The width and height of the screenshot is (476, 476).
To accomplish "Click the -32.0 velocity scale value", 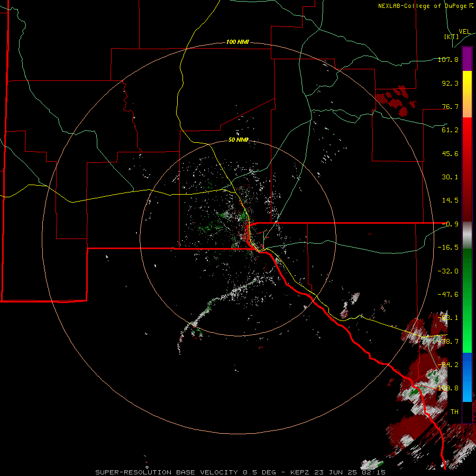I will tap(448, 271).
